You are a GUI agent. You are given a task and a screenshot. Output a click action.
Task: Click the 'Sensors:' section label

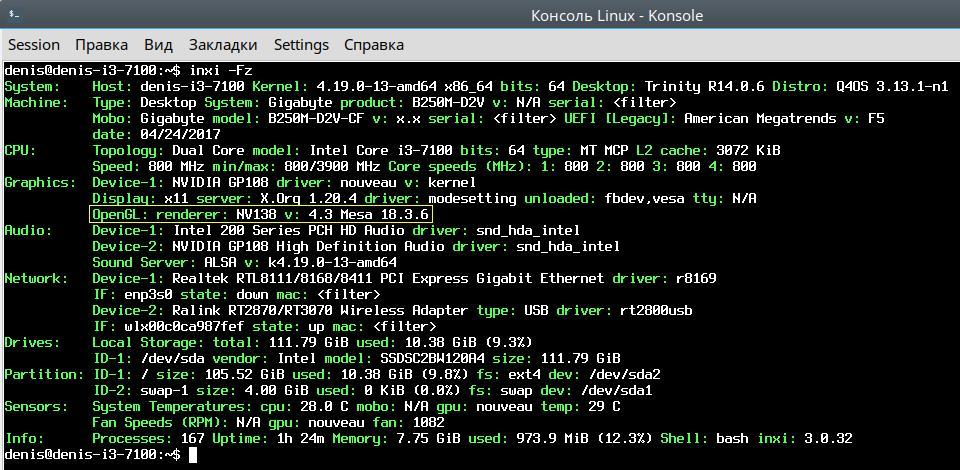pyautogui.click(x=37, y=406)
